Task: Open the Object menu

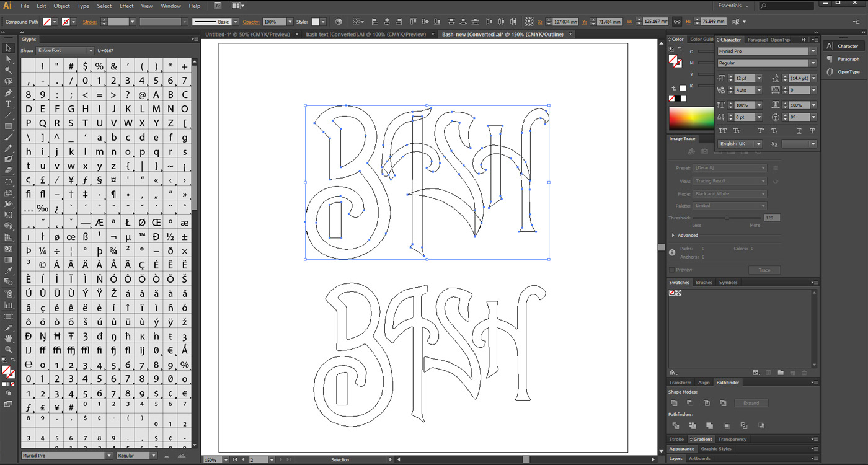Action: click(61, 6)
